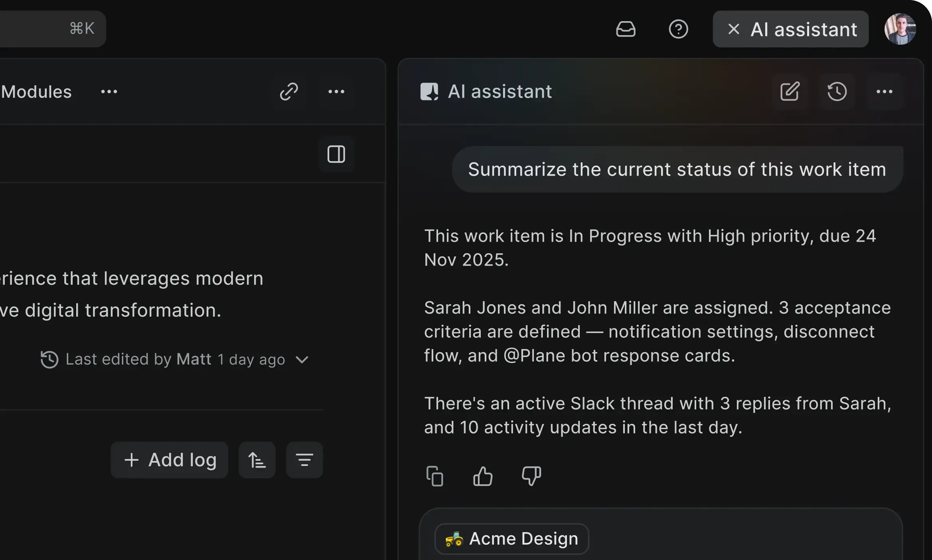
Task: View AI assistant chat history
Action: [837, 91]
